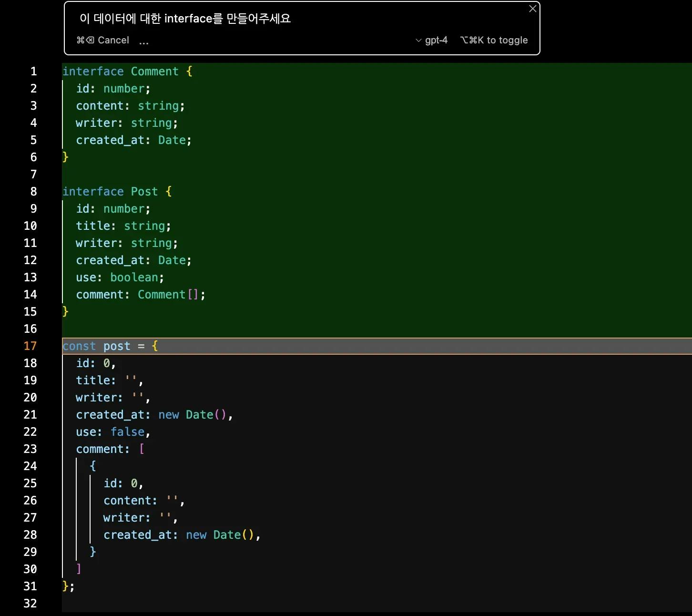This screenshot has width=692, height=616.
Task: Click line number 8 in gutter
Action: pos(33,192)
